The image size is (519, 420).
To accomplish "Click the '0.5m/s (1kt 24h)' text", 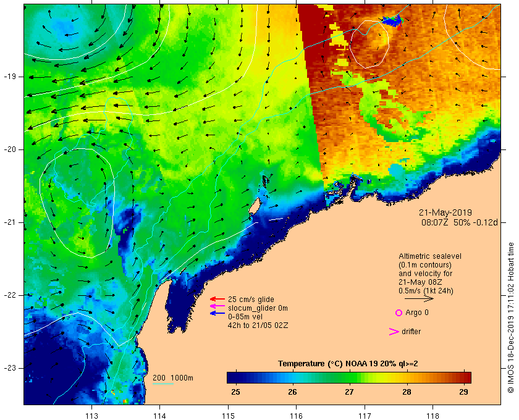I will point(426,291).
